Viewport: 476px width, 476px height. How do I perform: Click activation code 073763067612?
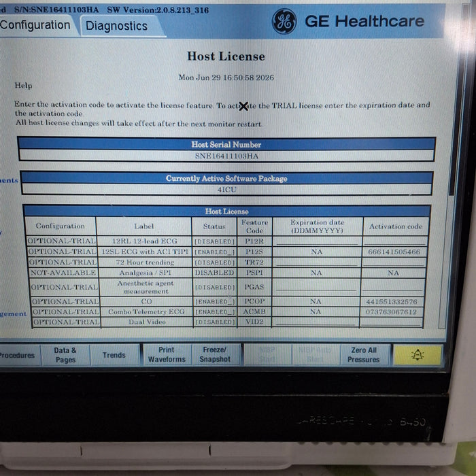[x=391, y=311]
